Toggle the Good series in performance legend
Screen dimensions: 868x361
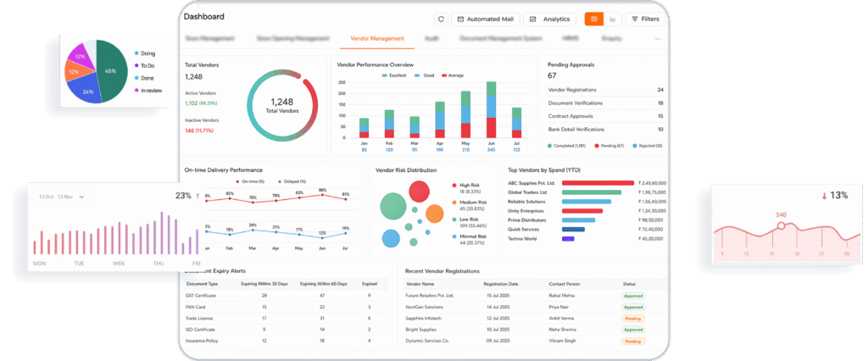point(426,75)
